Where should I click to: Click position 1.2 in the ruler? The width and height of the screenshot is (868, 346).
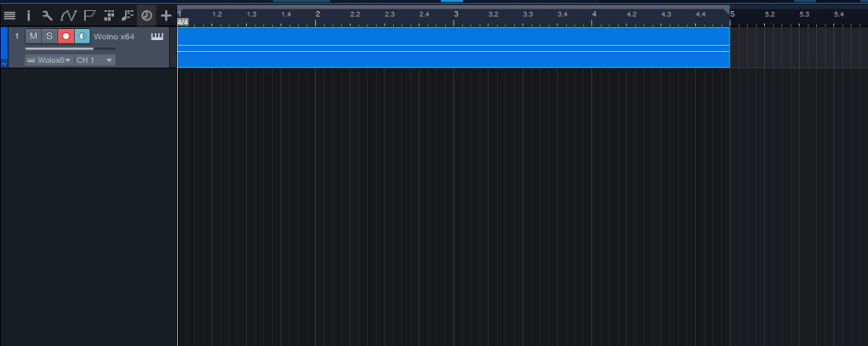point(217,14)
